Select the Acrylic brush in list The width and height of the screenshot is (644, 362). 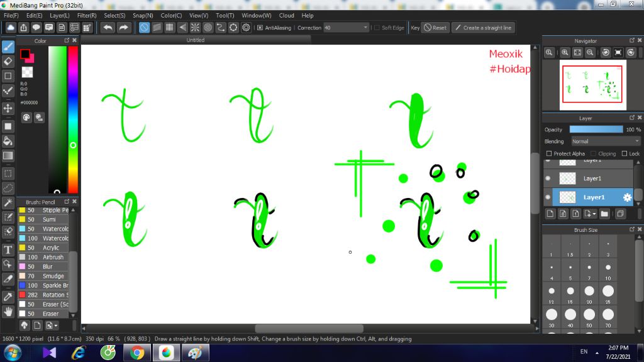coord(43,248)
